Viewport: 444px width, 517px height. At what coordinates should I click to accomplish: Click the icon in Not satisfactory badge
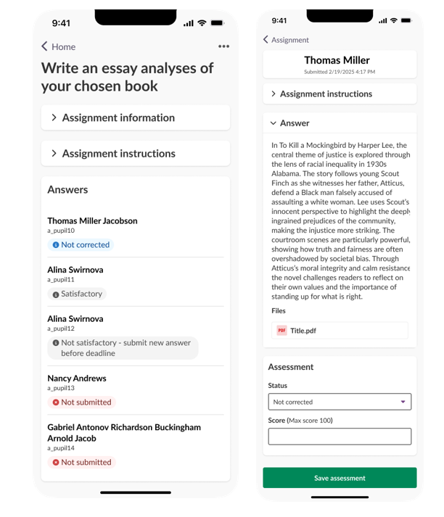pyautogui.click(x=56, y=343)
